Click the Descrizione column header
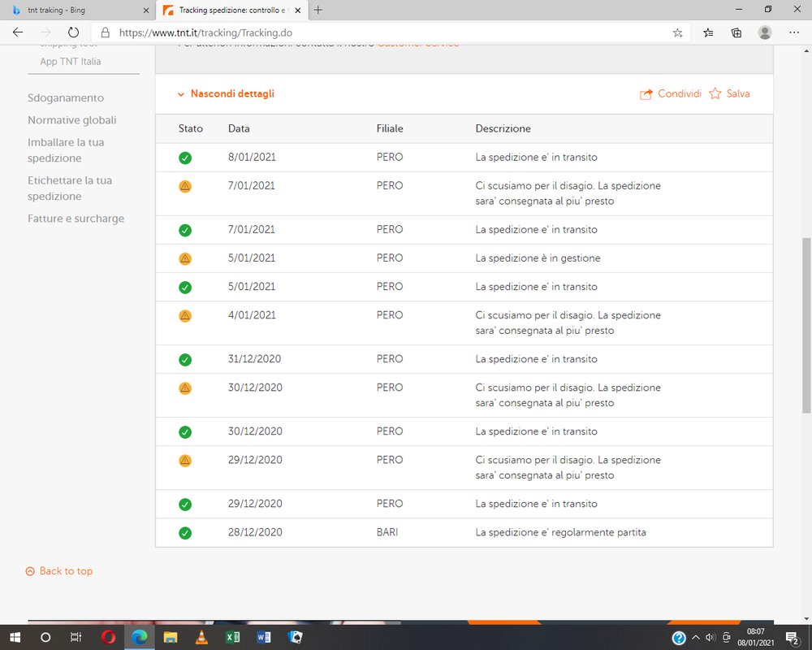 click(503, 128)
